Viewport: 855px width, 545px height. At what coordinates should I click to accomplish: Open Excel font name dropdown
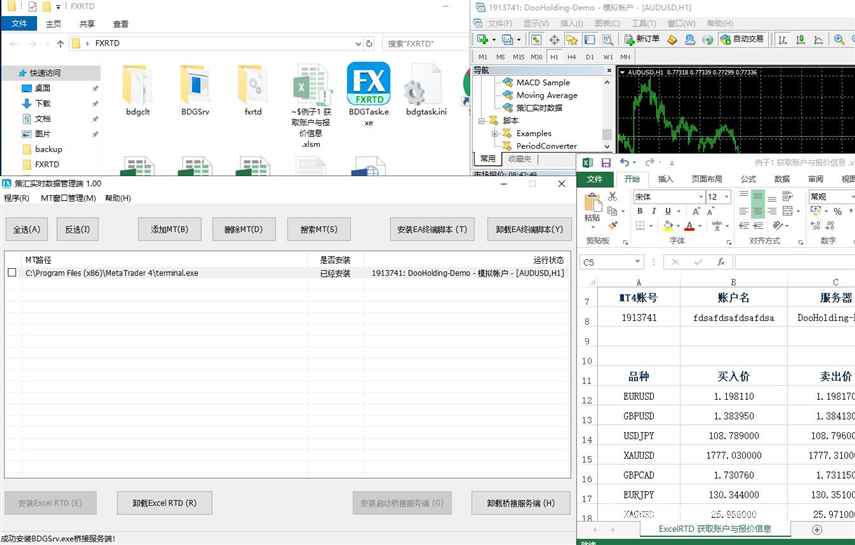[701, 196]
